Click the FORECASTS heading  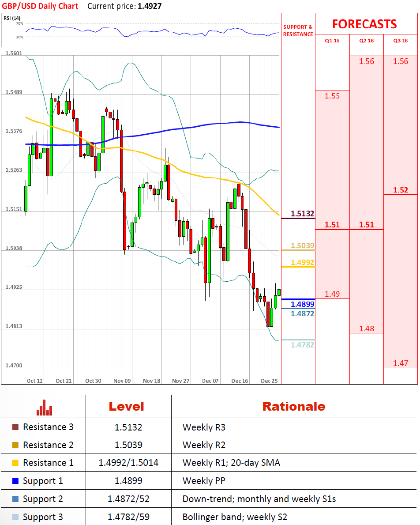(364, 24)
